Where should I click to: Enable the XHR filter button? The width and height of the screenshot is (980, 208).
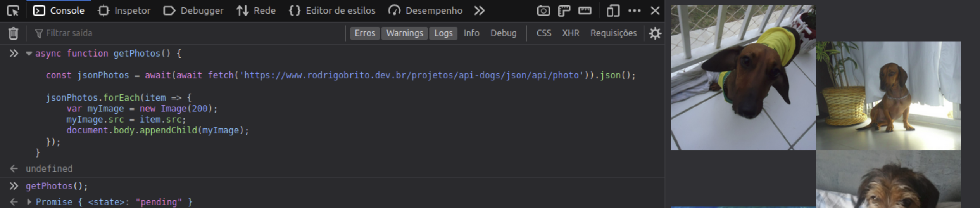[571, 33]
